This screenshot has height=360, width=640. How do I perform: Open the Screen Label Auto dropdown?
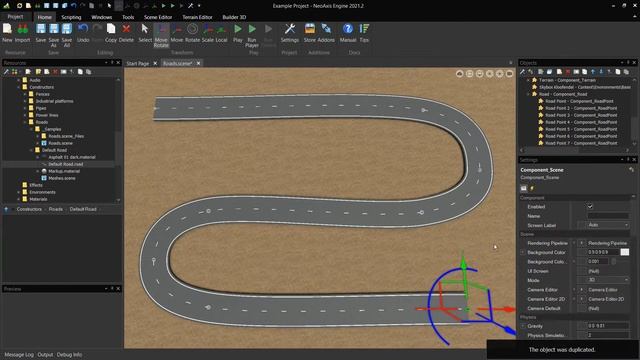pyautogui.click(x=608, y=225)
